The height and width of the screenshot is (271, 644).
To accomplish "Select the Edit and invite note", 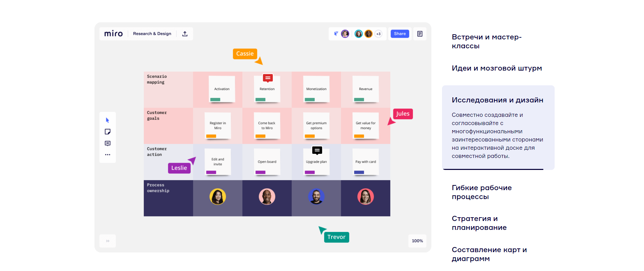I will 218,162.
